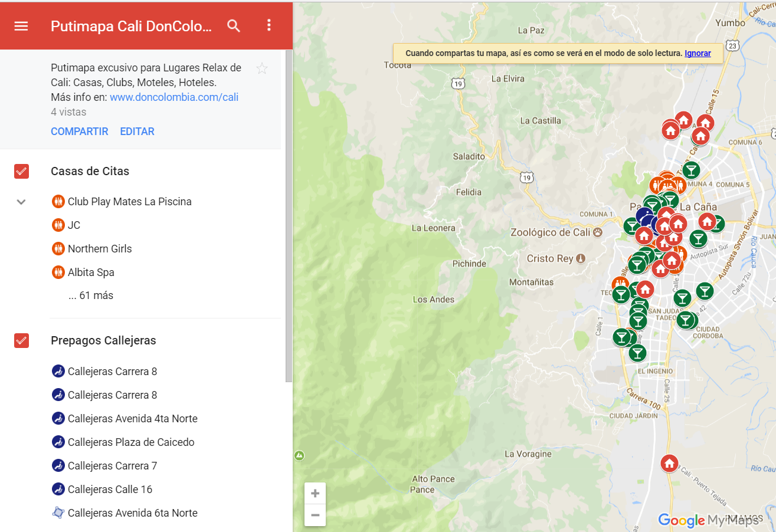
Task: Open the hamburger main menu
Action: (x=21, y=26)
